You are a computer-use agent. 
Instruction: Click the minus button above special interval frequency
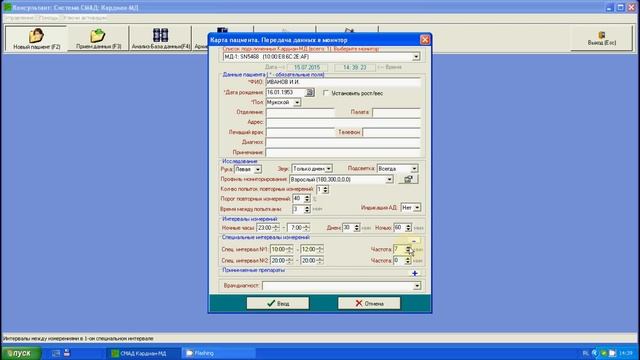(414, 241)
